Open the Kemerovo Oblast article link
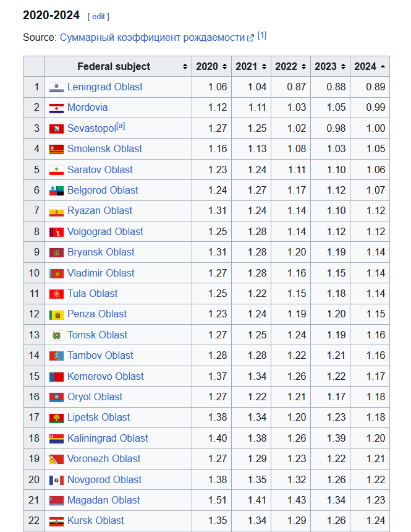This screenshot has width=411, height=532. tap(106, 376)
